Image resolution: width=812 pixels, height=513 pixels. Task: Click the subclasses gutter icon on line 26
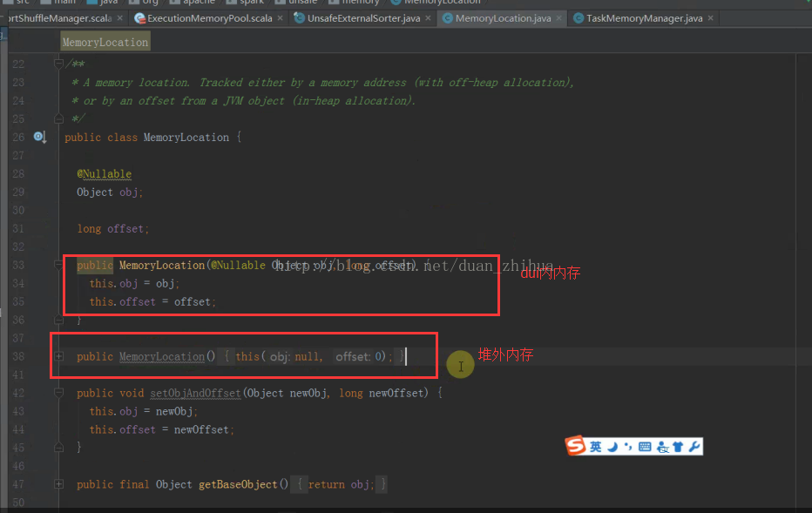coord(40,137)
